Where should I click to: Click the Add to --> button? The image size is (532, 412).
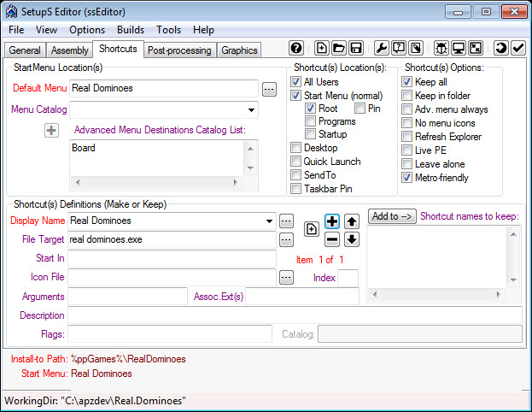coord(392,216)
